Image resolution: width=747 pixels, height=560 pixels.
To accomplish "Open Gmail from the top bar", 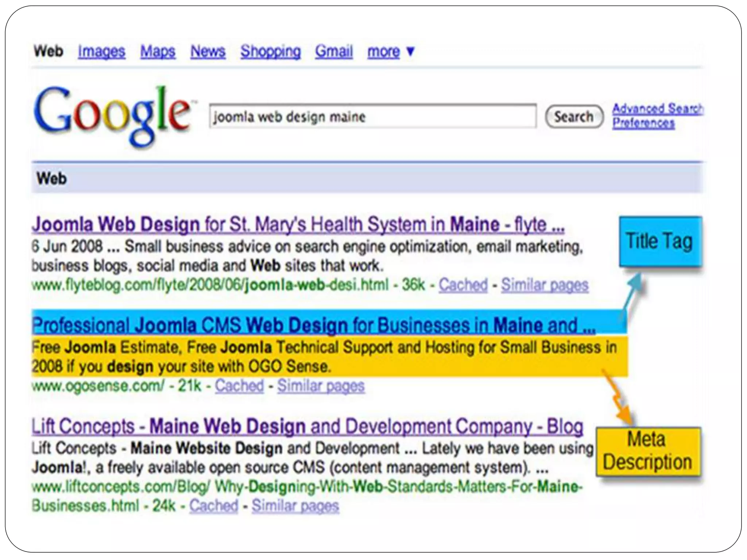I will (x=334, y=51).
